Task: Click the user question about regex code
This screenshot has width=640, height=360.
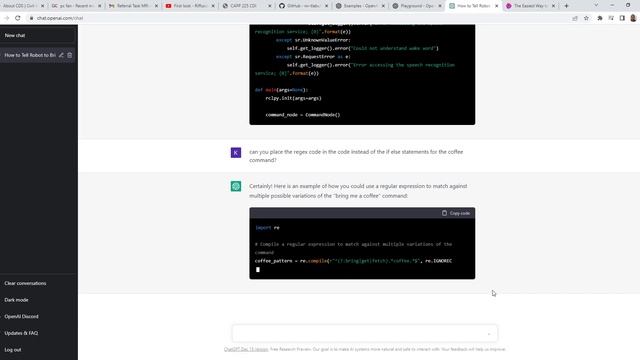Action: pos(356,156)
